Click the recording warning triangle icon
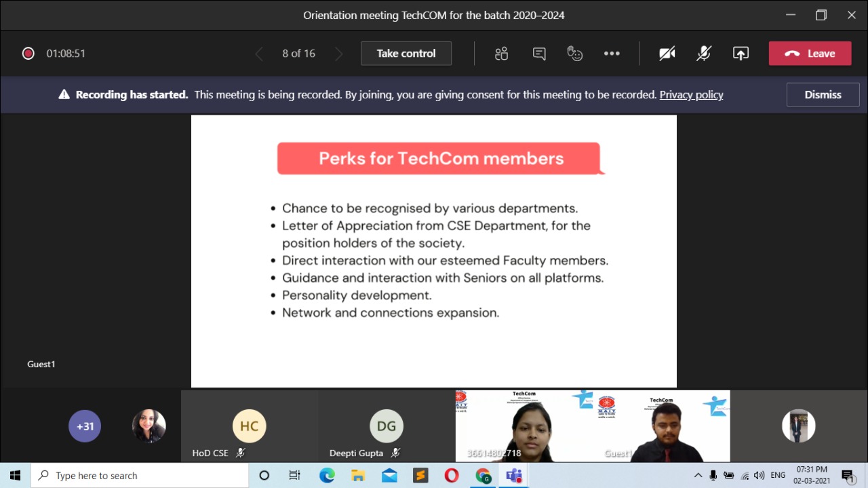 tap(64, 95)
